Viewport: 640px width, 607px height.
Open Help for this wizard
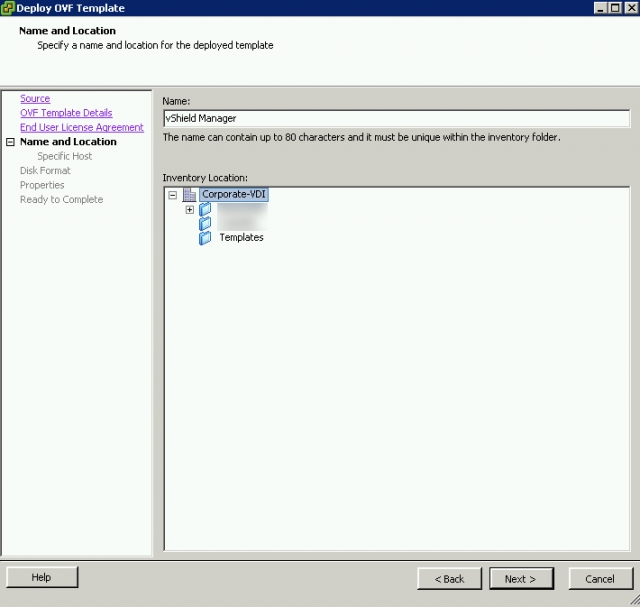point(41,577)
